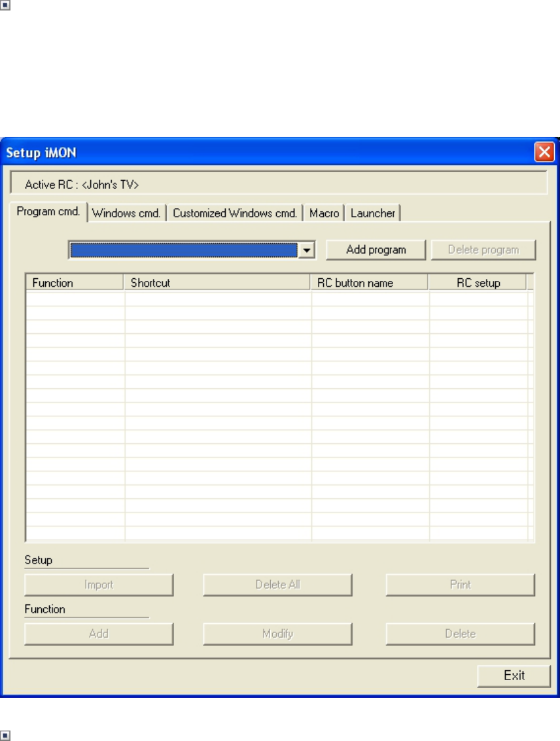Viewport: 560px width, 741px height.
Task: Click the Add button under Function
Action: (99, 634)
